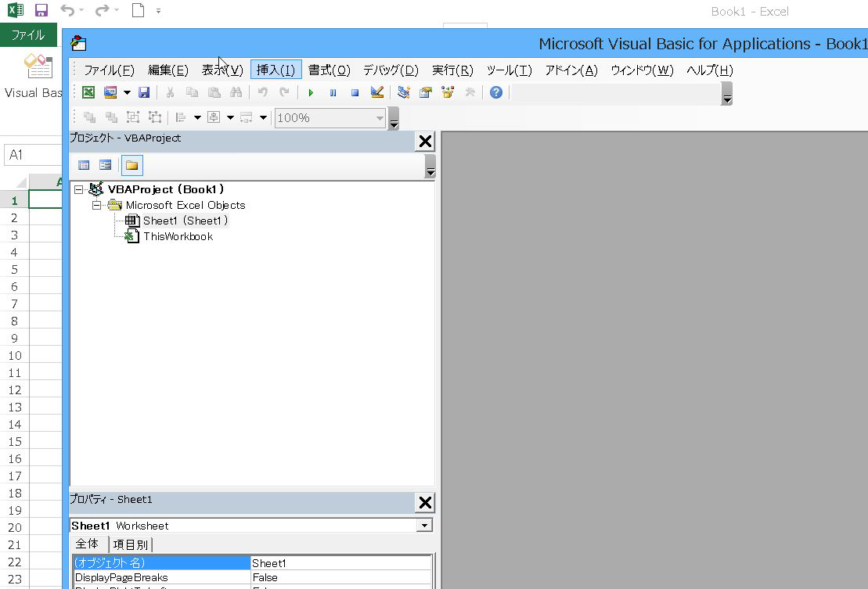The image size is (868, 589).
Task: Open UserForm toolbar options overflow arrow
Action: click(394, 118)
